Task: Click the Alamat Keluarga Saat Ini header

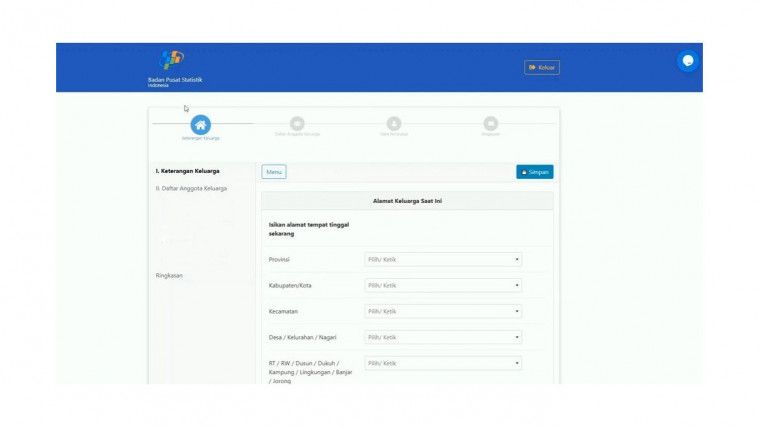Action: 407,201
